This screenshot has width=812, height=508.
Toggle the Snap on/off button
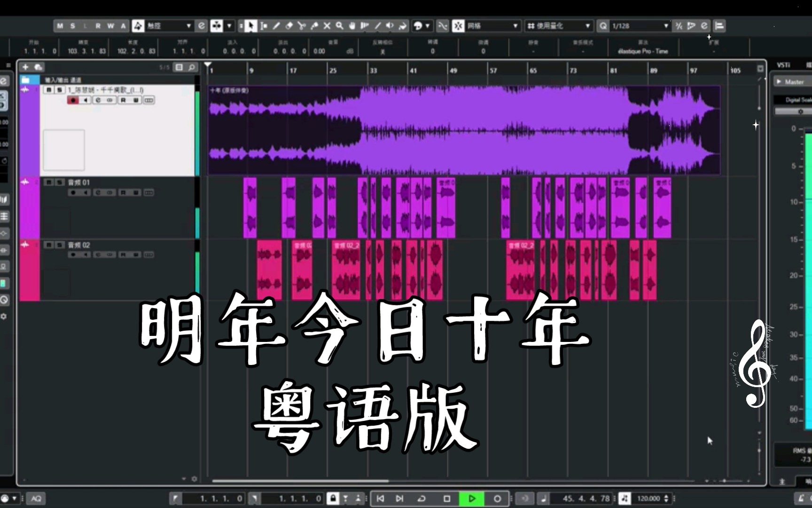click(458, 26)
